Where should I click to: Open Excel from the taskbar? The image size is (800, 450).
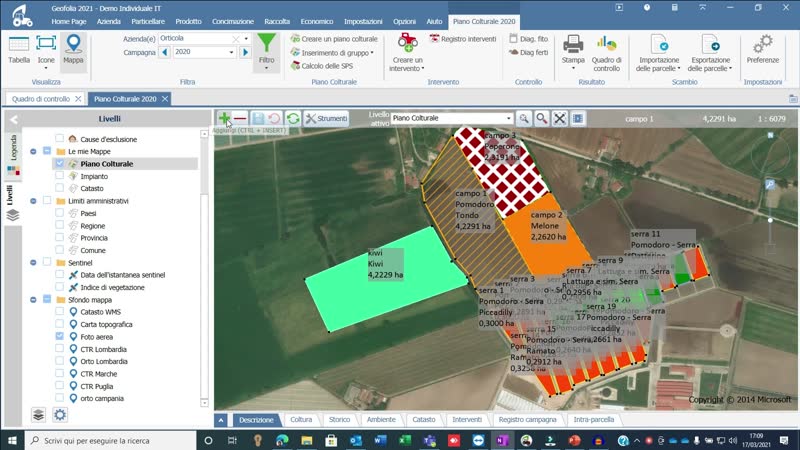point(405,440)
